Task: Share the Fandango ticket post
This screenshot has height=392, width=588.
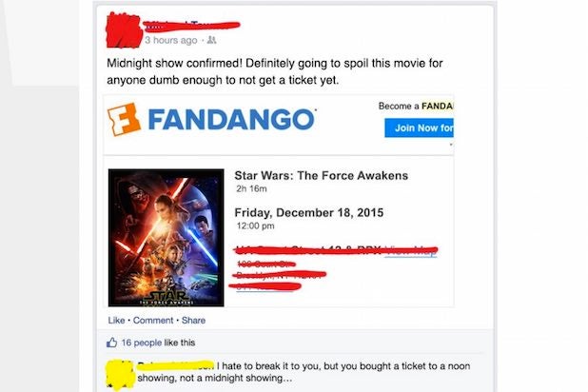Action: click(x=193, y=321)
